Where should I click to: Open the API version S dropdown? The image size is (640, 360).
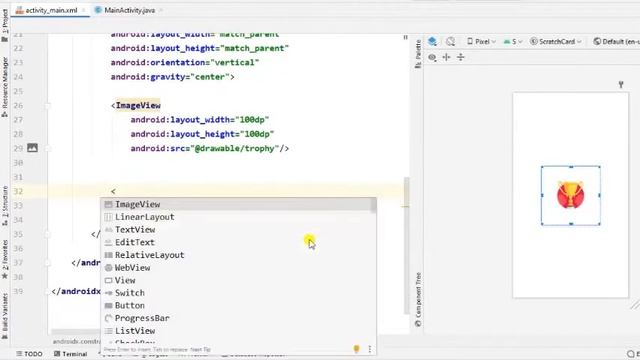[513, 41]
